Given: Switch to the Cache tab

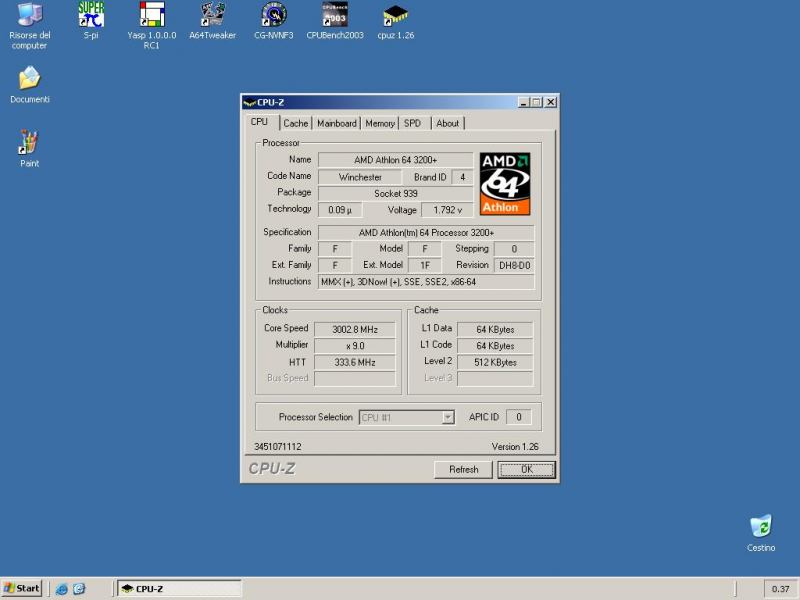Looking at the screenshot, I should pos(296,123).
